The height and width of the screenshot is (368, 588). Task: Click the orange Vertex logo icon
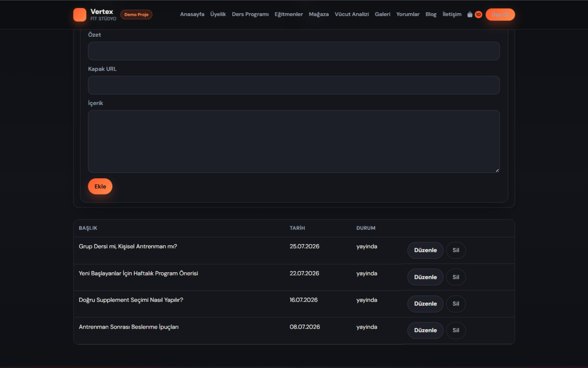tap(80, 15)
